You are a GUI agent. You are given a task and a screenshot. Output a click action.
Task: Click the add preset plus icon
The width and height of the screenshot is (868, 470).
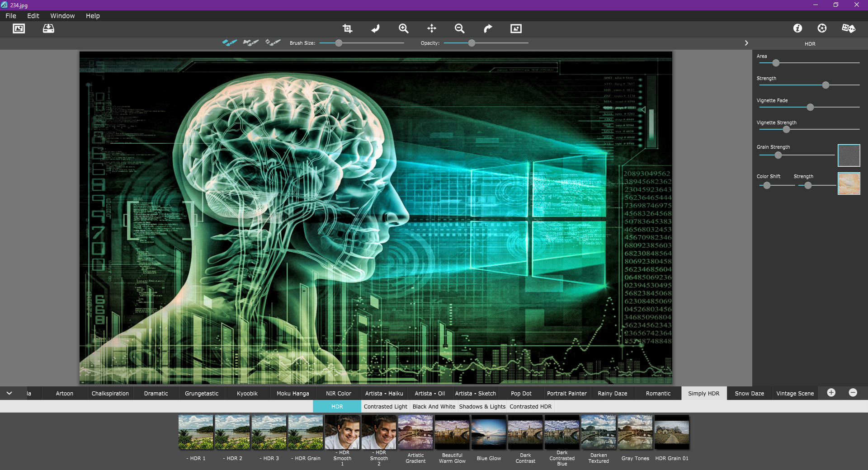coord(831,393)
